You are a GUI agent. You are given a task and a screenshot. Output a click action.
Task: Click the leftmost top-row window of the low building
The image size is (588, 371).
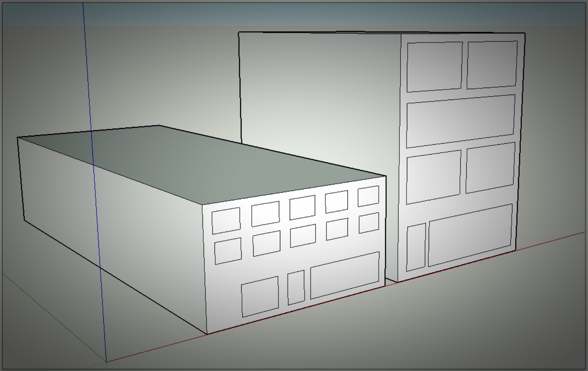click(x=226, y=221)
